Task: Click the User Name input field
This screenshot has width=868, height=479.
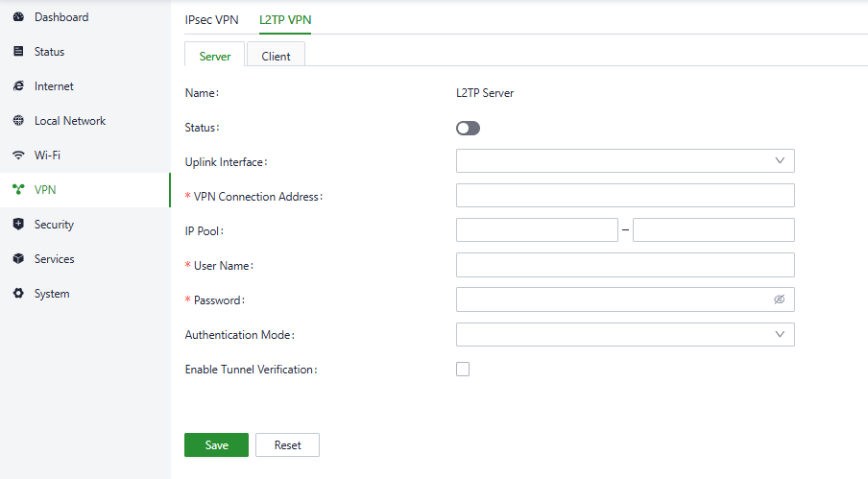Action: 625,265
